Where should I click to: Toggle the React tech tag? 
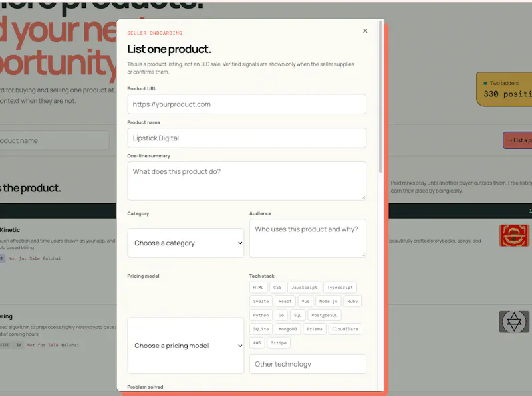click(x=285, y=301)
